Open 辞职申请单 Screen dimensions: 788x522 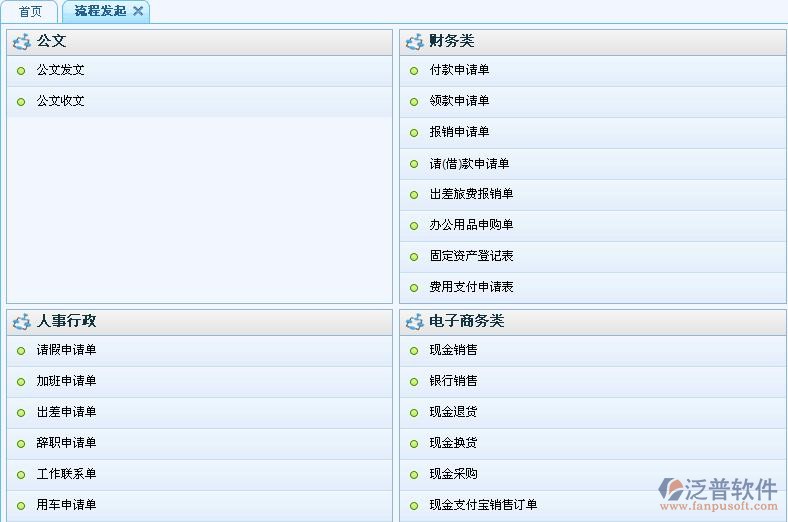(66, 443)
